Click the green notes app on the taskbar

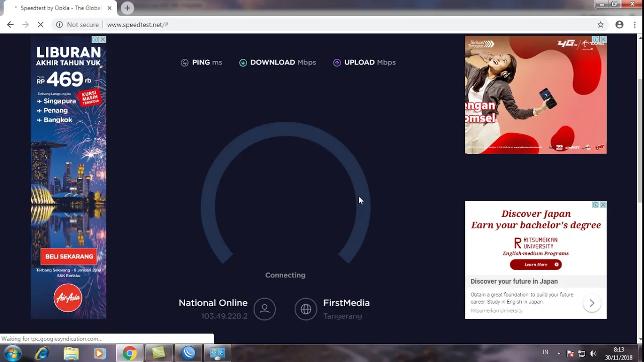click(x=159, y=353)
